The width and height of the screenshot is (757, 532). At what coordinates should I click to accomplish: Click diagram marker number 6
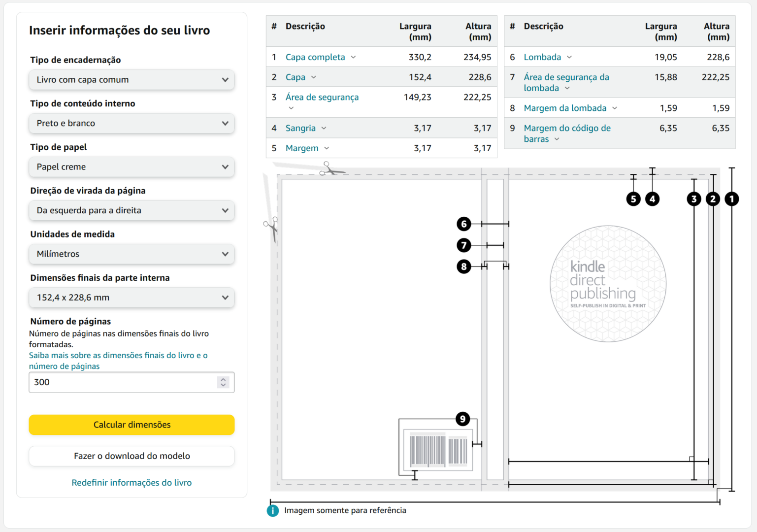[x=464, y=224]
